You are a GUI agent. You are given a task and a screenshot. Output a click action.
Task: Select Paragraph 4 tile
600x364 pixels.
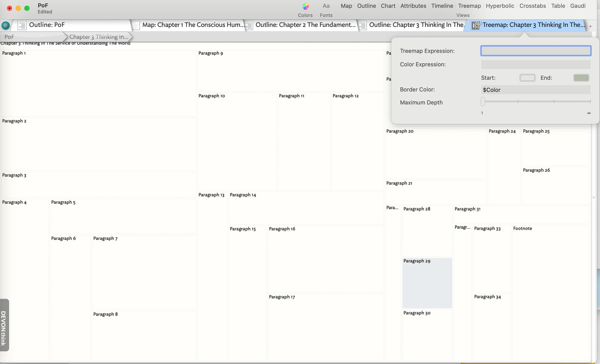click(25, 279)
